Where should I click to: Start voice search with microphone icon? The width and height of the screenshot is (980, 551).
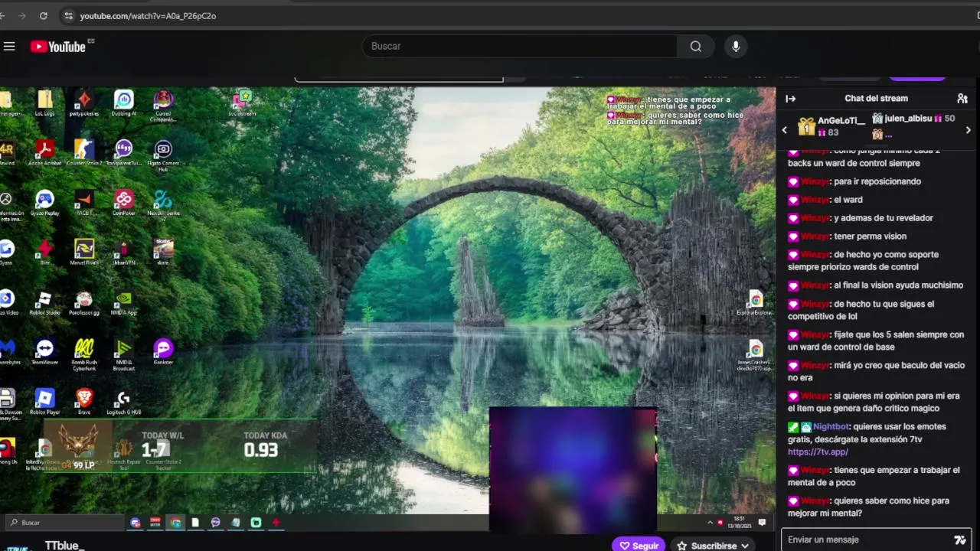pyautogui.click(x=736, y=47)
